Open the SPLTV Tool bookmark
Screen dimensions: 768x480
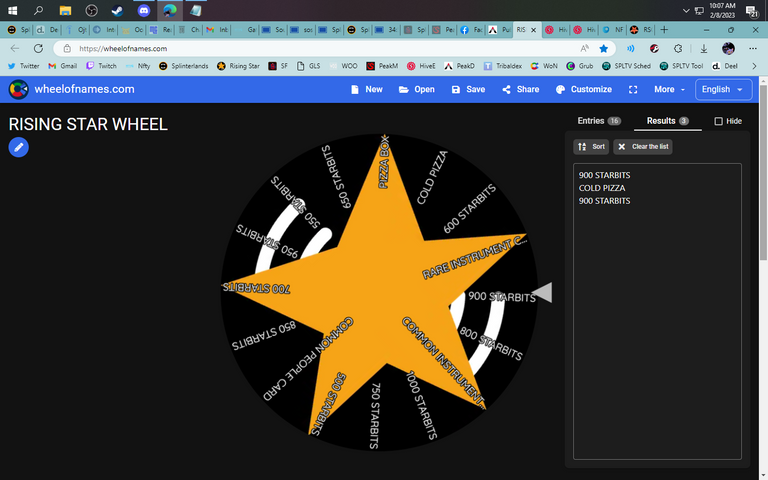tap(681, 66)
